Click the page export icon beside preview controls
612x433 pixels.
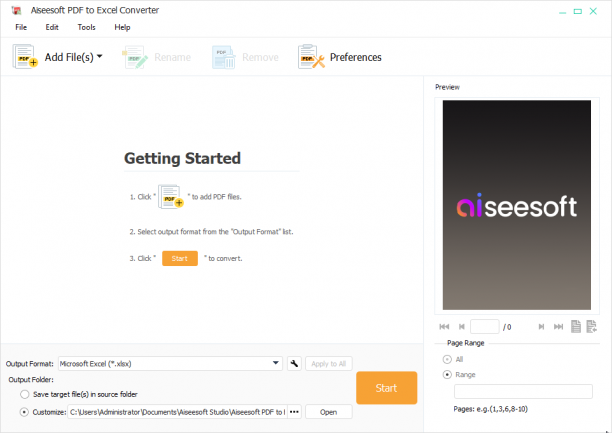pyautogui.click(x=592, y=326)
